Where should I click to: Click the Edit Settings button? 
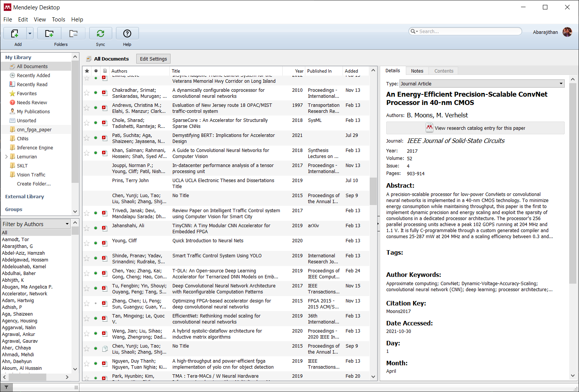click(x=153, y=59)
